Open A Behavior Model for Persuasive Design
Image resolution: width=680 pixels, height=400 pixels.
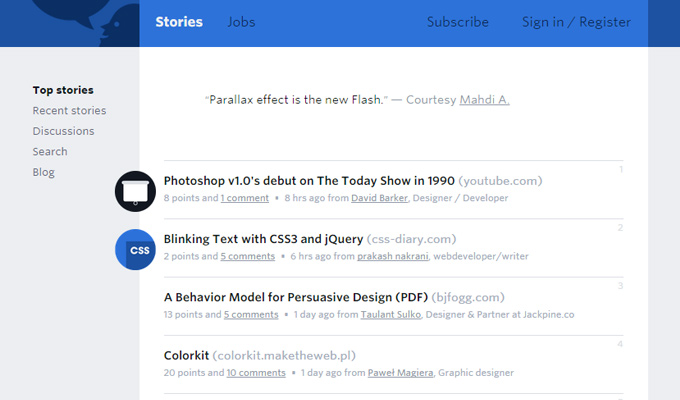(296, 297)
